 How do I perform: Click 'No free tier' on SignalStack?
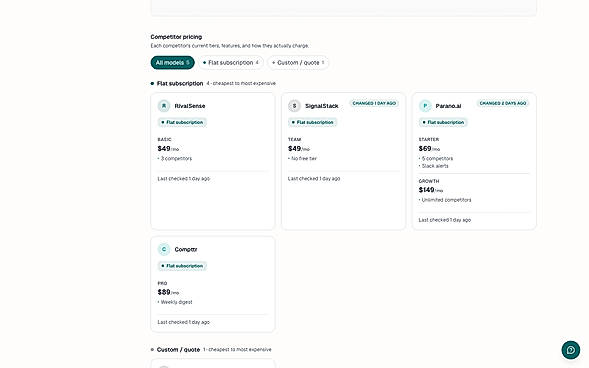[x=302, y=158]
